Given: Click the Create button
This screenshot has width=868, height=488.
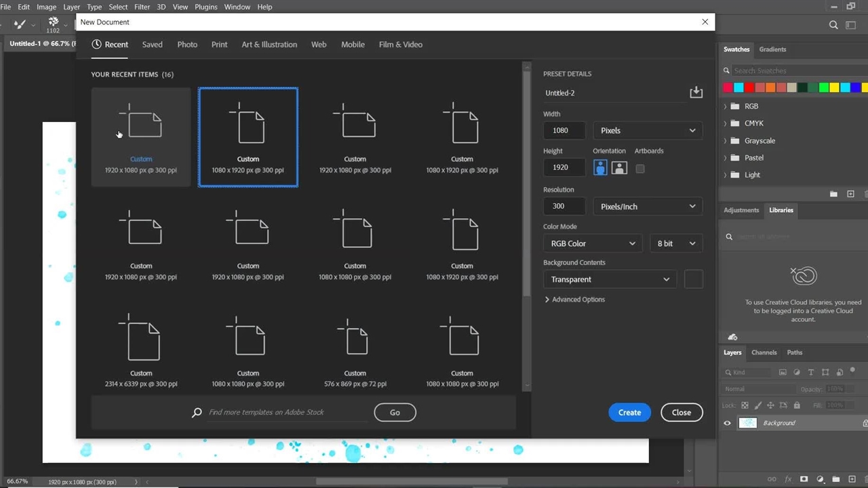Looking at the screenshot, I should [x=629, y=412].
